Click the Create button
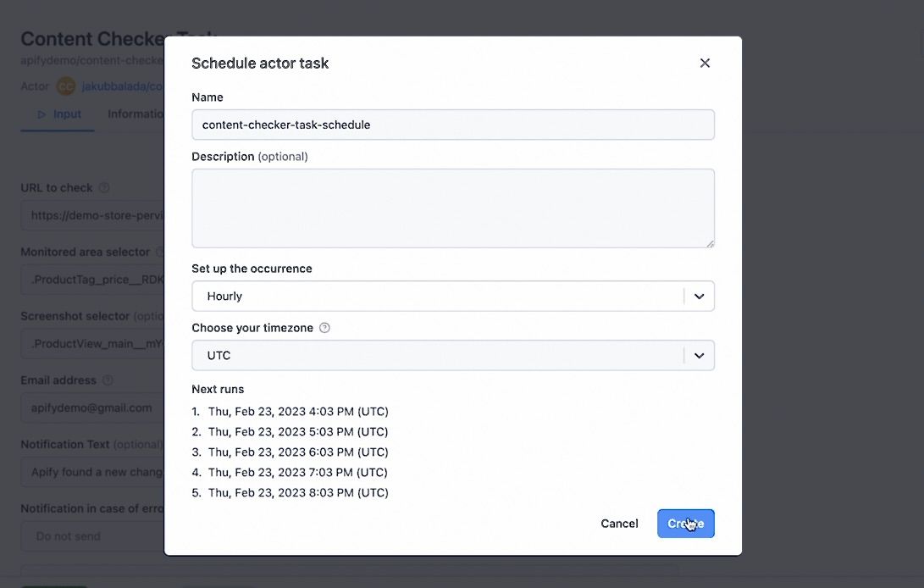The image size is (924, 588). (x=685, y=523)
